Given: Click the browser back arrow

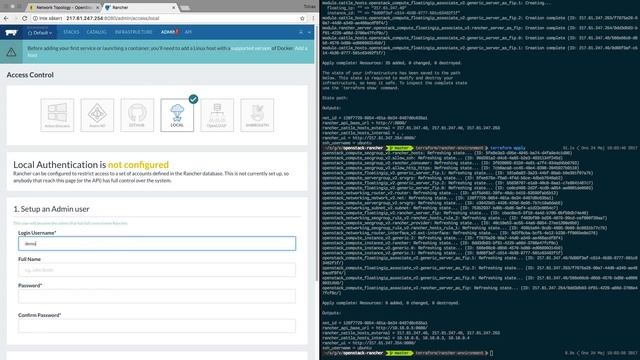Looking at the screenshot, I should pyautogui.click(x=6, y=18).
